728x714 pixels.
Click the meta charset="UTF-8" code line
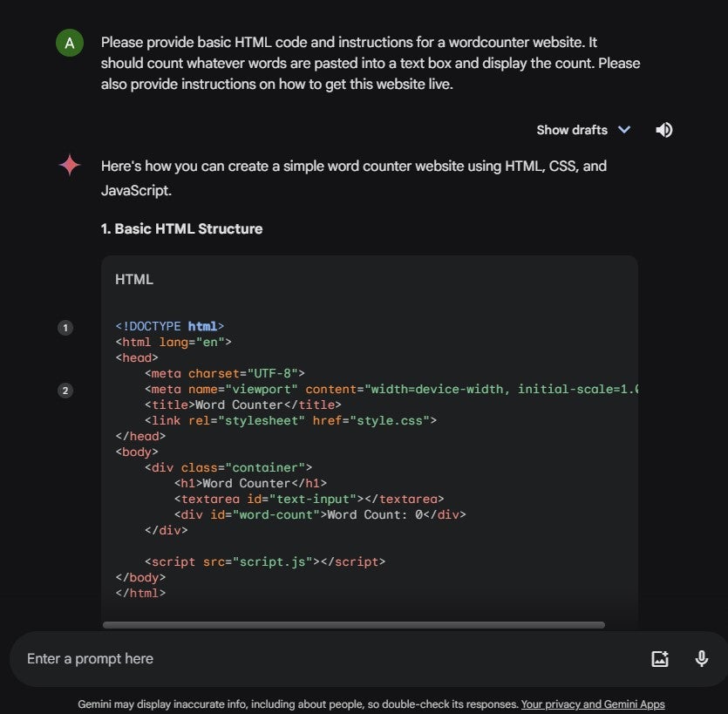pyautogui.click(x=225, y=374)
